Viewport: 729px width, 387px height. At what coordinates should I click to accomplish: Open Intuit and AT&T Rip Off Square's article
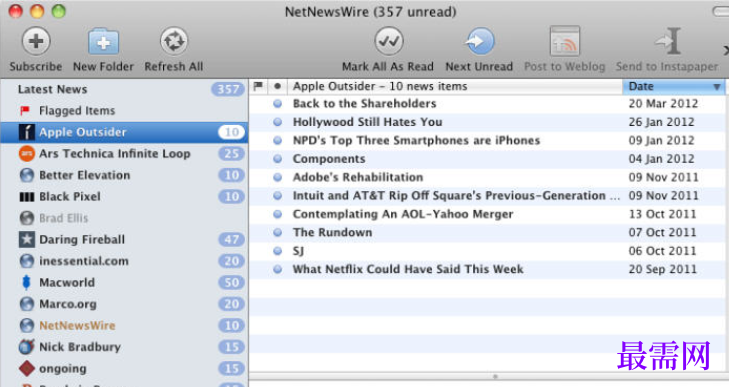click(456, 196)
